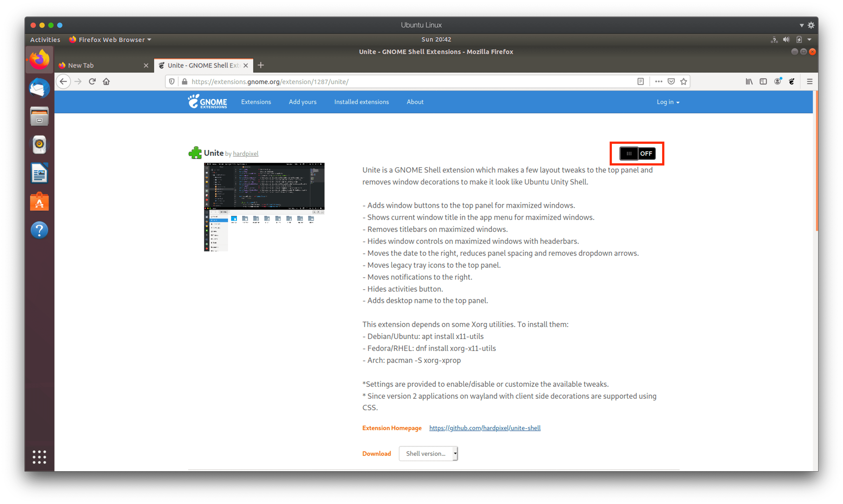Open the Firefox Library icon
This screenshot has height=504, width=843.
coord(749,81)
